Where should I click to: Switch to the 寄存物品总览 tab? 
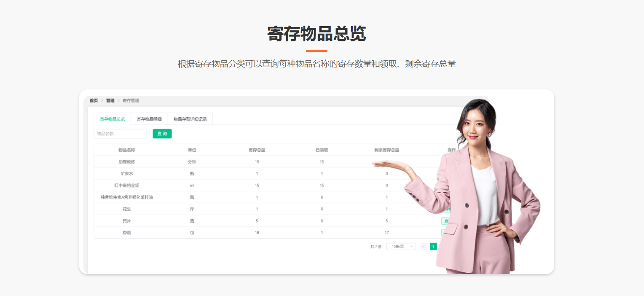click(x=112, y=119)
